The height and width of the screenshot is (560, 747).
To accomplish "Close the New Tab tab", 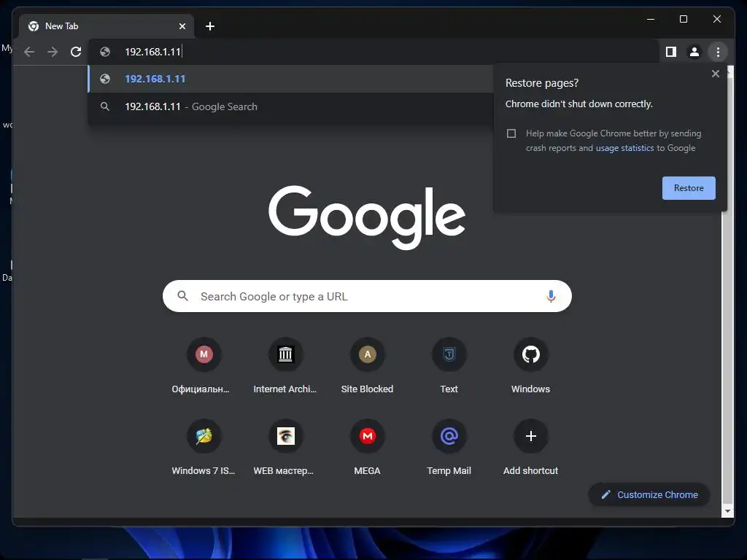I will coord(182,26).
